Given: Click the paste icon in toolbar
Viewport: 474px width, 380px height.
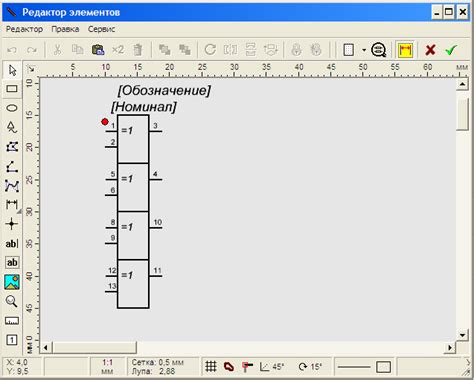Looking at the screenshot, I should click(98, 50).
